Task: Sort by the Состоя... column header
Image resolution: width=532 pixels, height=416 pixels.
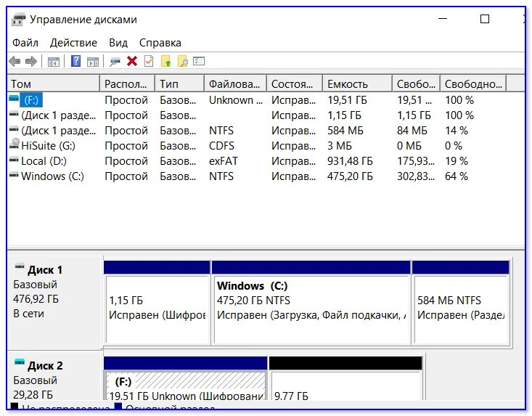Action: 295,83
